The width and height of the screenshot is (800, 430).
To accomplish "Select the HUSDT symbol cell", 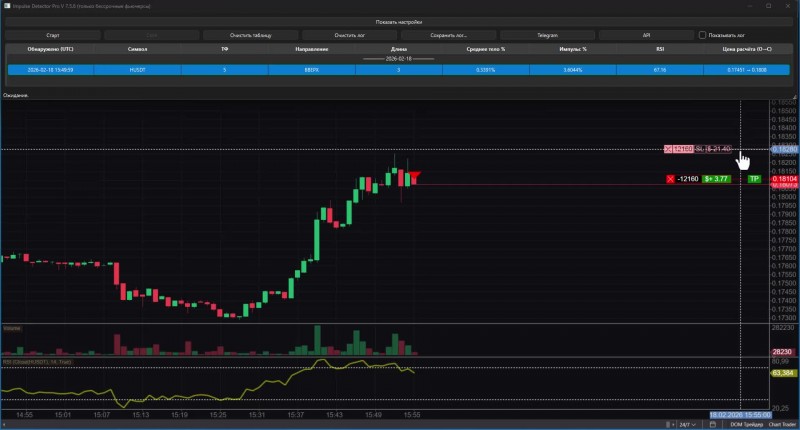I will (x=137, y=70).
